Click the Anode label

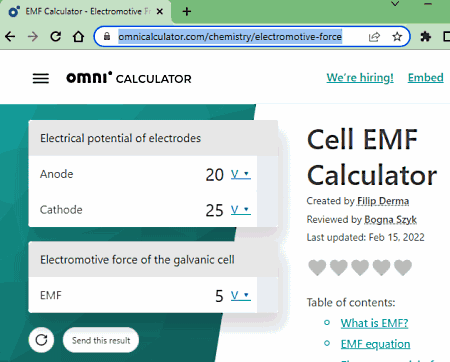(57, 174)
